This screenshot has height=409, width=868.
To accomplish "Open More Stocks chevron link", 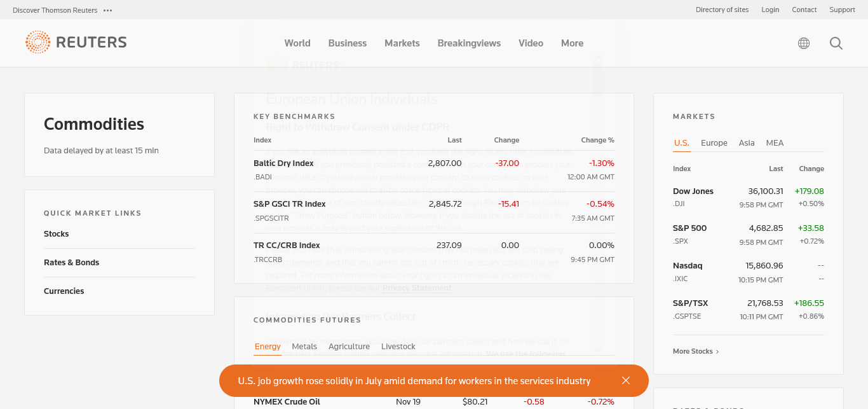I will tap(696, 351).
